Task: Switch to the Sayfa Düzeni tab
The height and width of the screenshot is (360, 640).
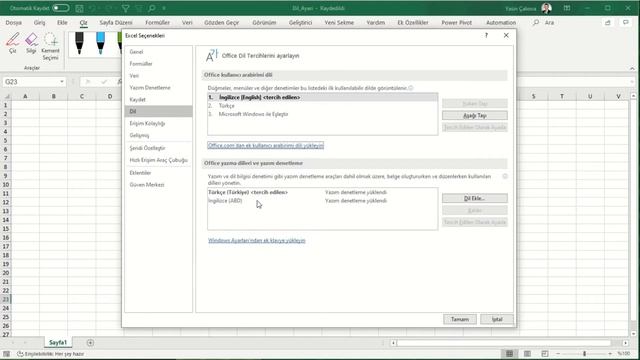Action: (x=116, y=22)
